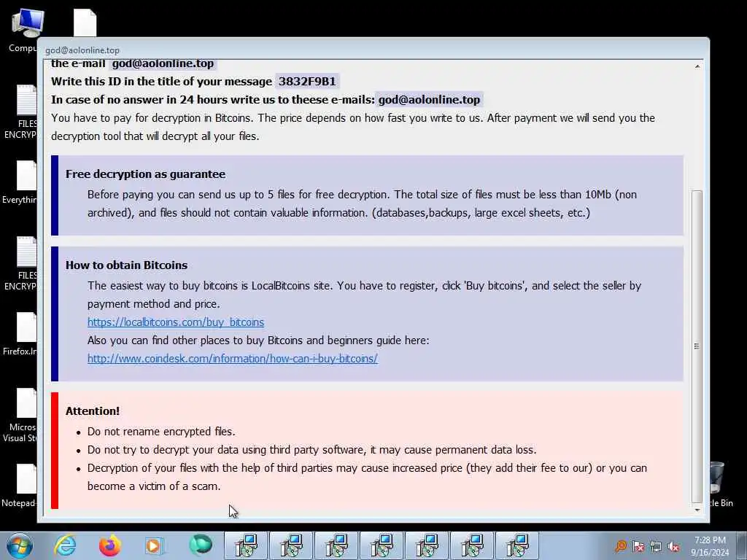This screenshot has height=560, width=747.
Task: Open the coindesk how-can-i-buy-bitcoins link
Action: point(233,359)
